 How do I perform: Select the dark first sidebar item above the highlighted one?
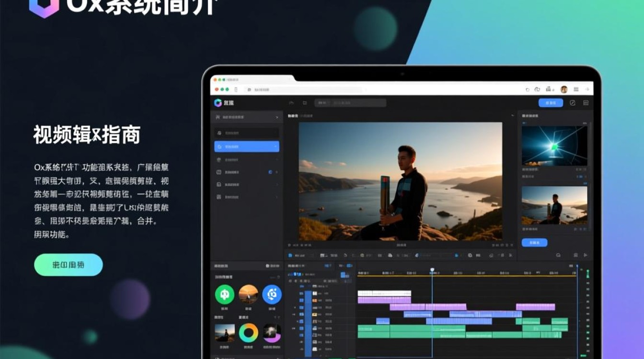coord(247,133)
